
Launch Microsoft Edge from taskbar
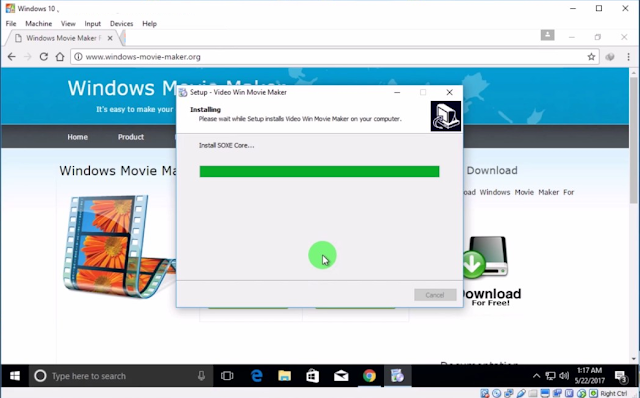point(256,376)
